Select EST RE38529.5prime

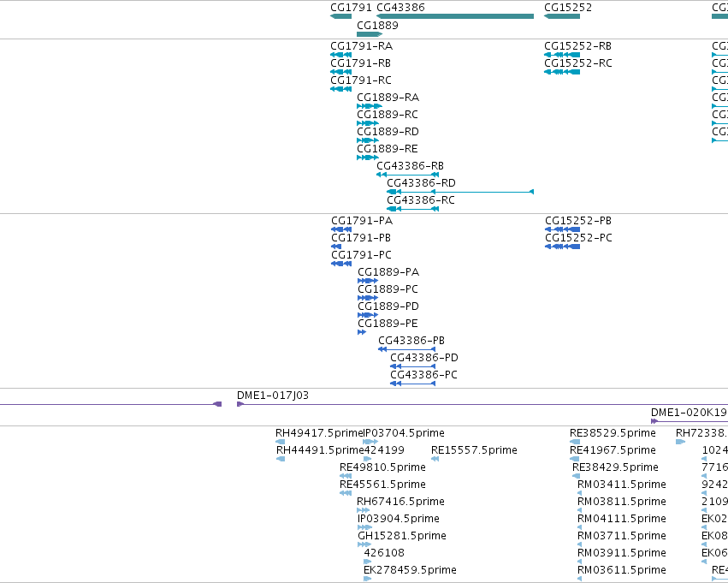click(613, 433)
